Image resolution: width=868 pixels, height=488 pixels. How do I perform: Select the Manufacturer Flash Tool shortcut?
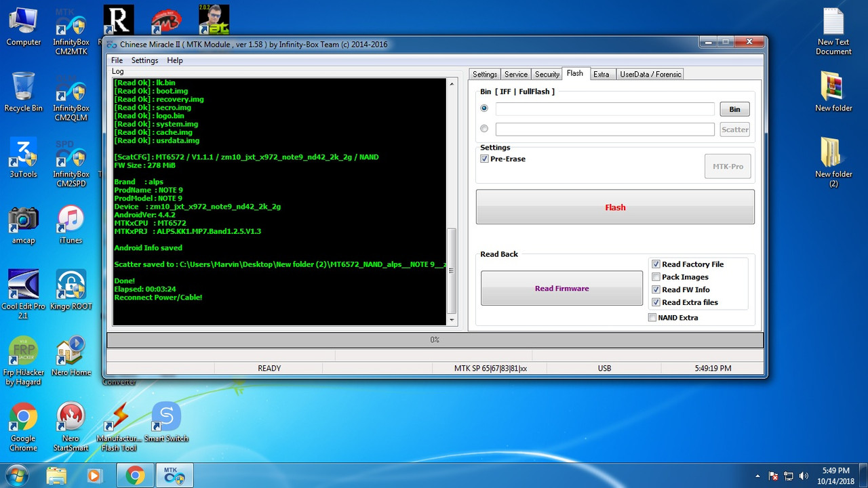pyautogui.click(x=119, y=427)
